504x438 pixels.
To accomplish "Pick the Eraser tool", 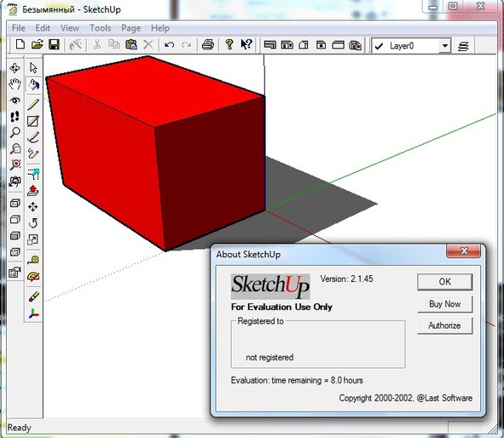I will pyautogui.click(x=33, y=297).
